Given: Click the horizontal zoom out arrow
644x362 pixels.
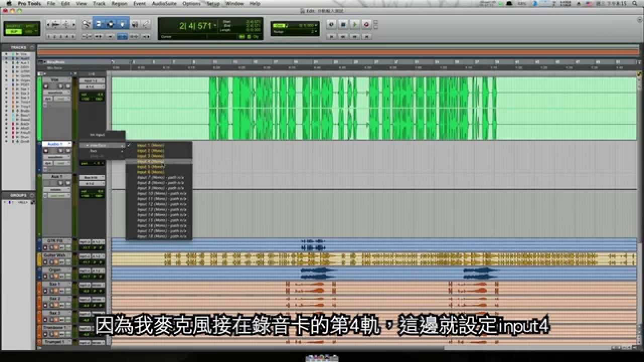Looking at the screenshot, I should (x=49, y=24).
